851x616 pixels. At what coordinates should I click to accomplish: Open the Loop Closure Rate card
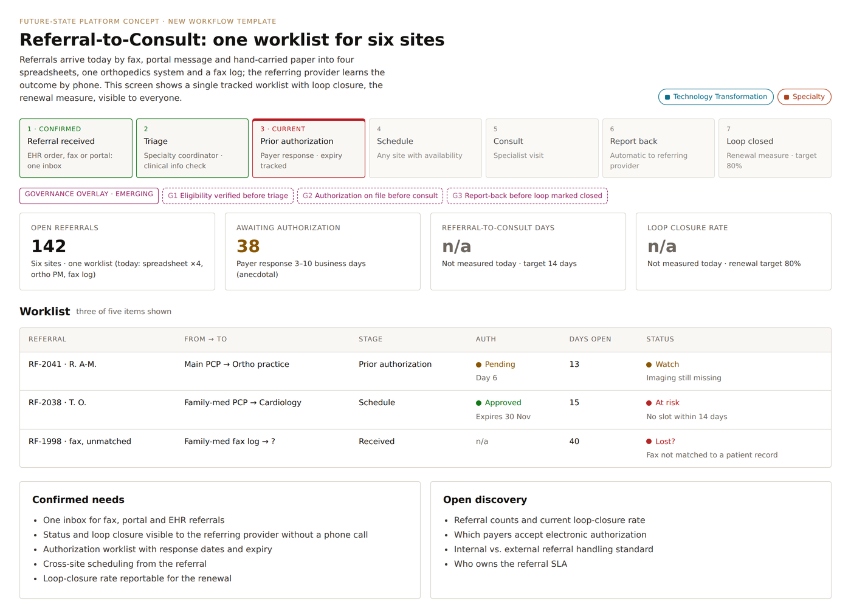point(734,252)
